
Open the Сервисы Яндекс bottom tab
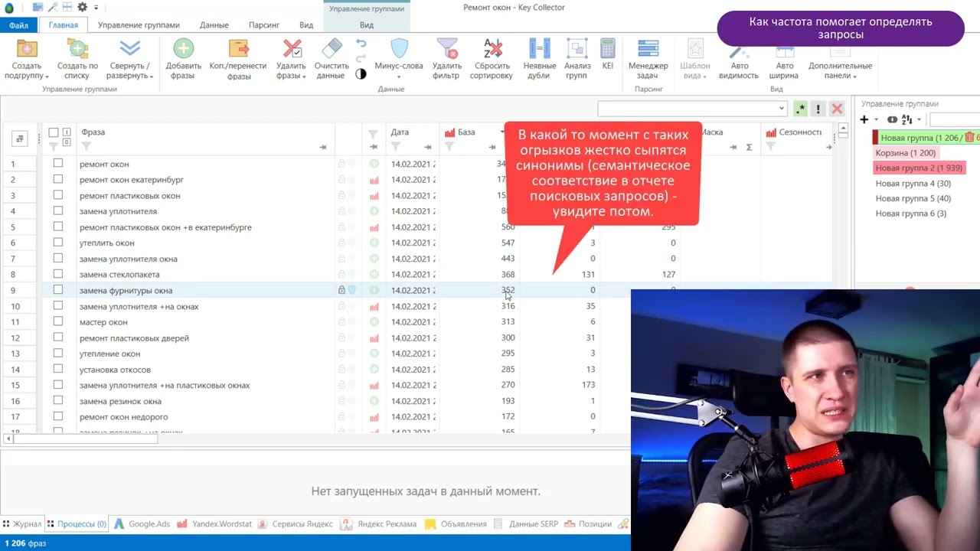point(296,524)
